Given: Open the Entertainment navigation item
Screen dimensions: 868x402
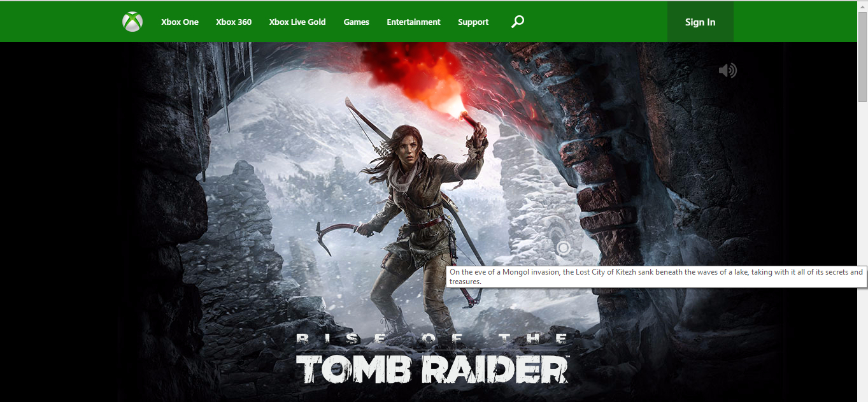Looking at the screenshot, I should pos(413,22).
